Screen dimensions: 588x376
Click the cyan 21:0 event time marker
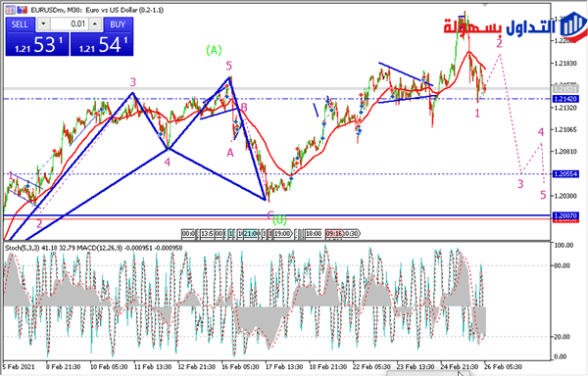251,234
